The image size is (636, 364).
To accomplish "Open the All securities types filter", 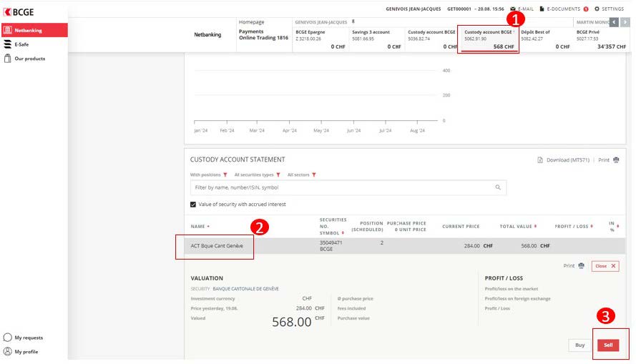I will coord(257,174).
